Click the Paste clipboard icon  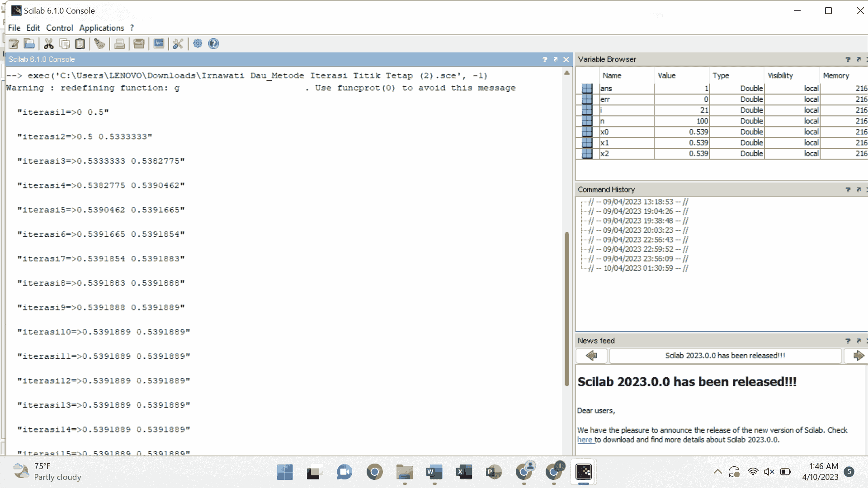click(80, 44)
